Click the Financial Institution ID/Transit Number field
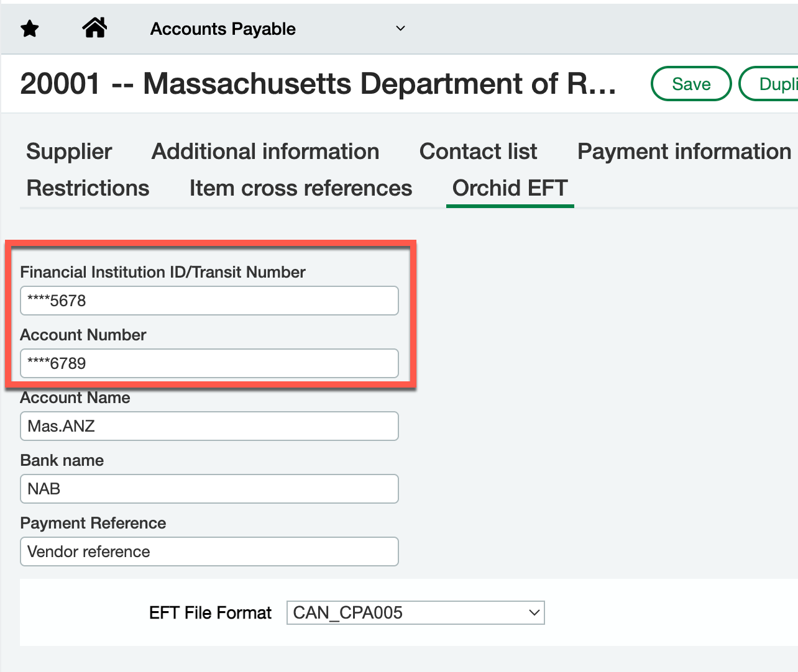The image size is (798, 672). pos(209,301)
